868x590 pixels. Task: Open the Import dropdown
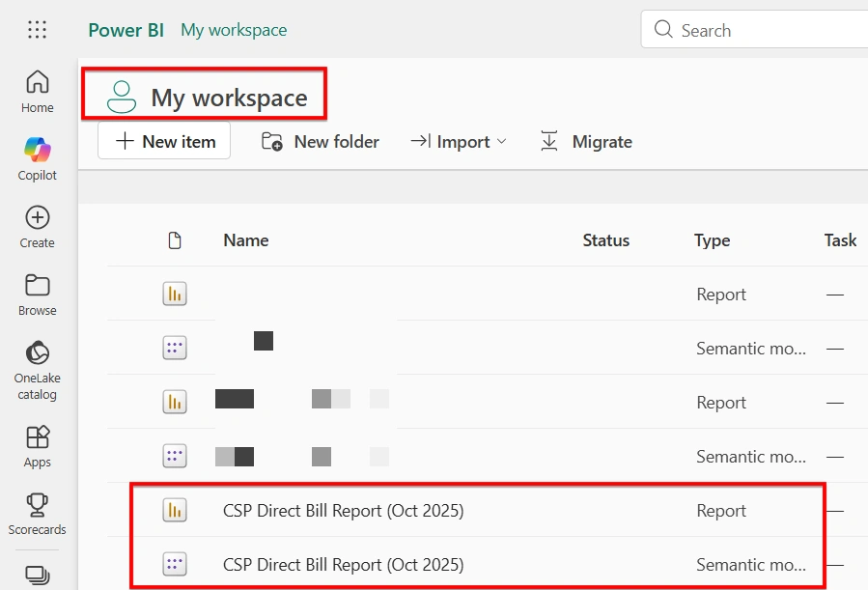point(459,142)
